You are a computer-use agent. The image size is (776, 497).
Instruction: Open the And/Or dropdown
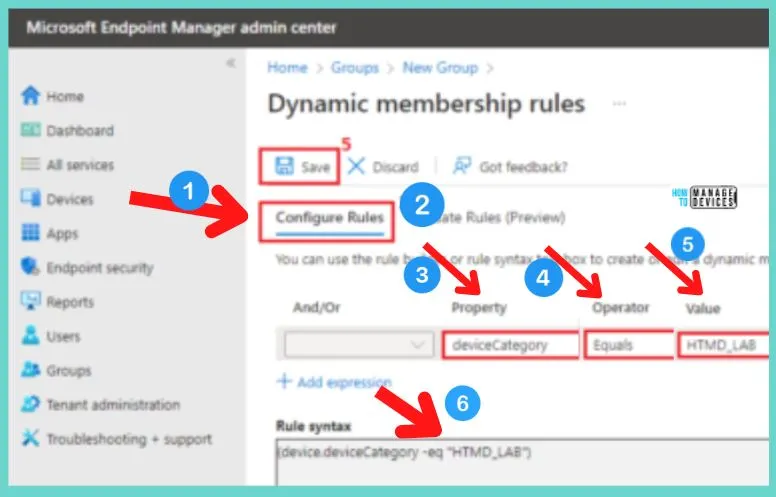pos(359,345)
